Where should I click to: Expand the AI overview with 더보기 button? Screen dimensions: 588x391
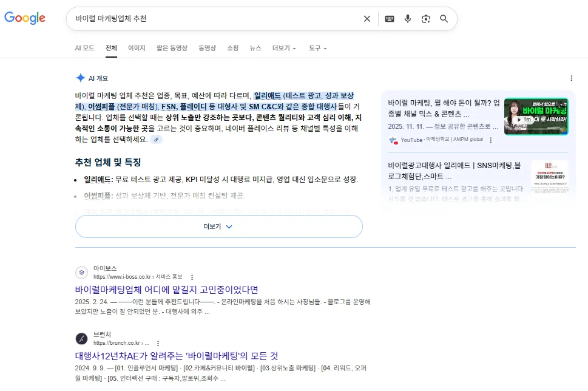pos(218,226)
